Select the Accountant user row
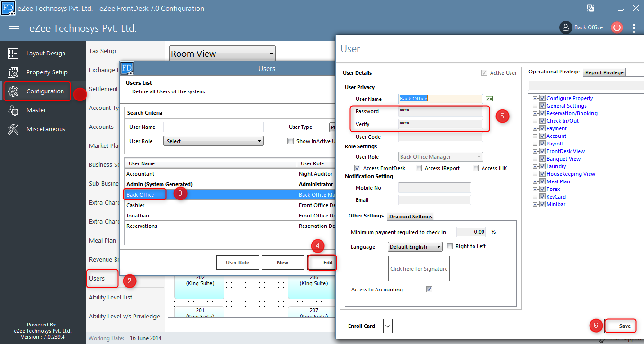 (x=231, y=174)
